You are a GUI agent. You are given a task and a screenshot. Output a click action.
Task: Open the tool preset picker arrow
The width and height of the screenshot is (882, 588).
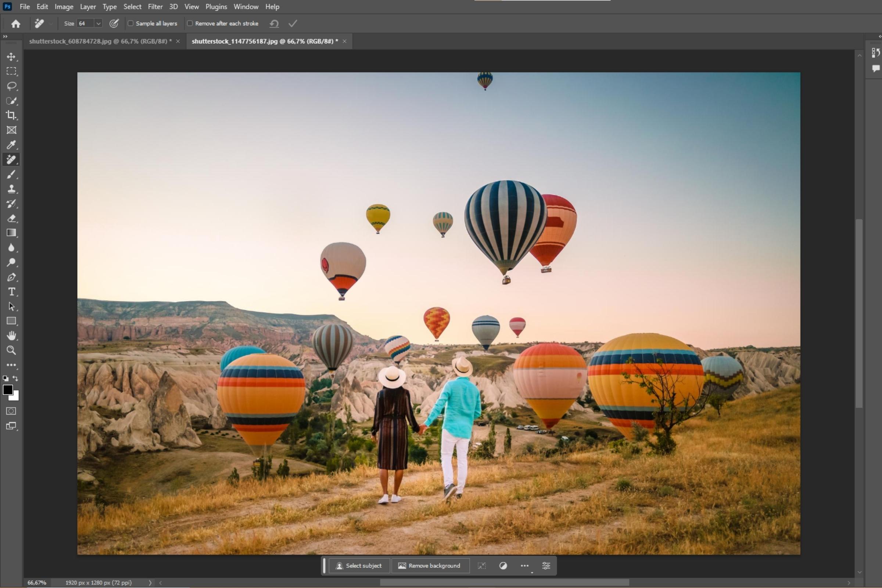point(51,24)
